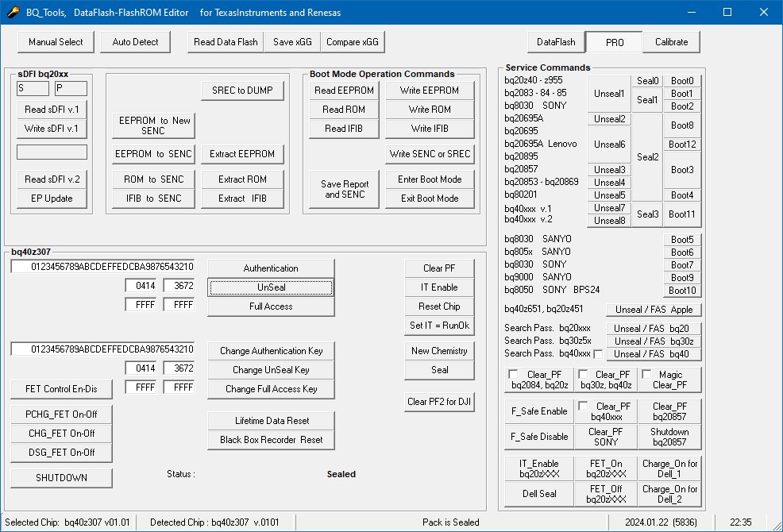Click Write ROM button

tap(430, 110)
